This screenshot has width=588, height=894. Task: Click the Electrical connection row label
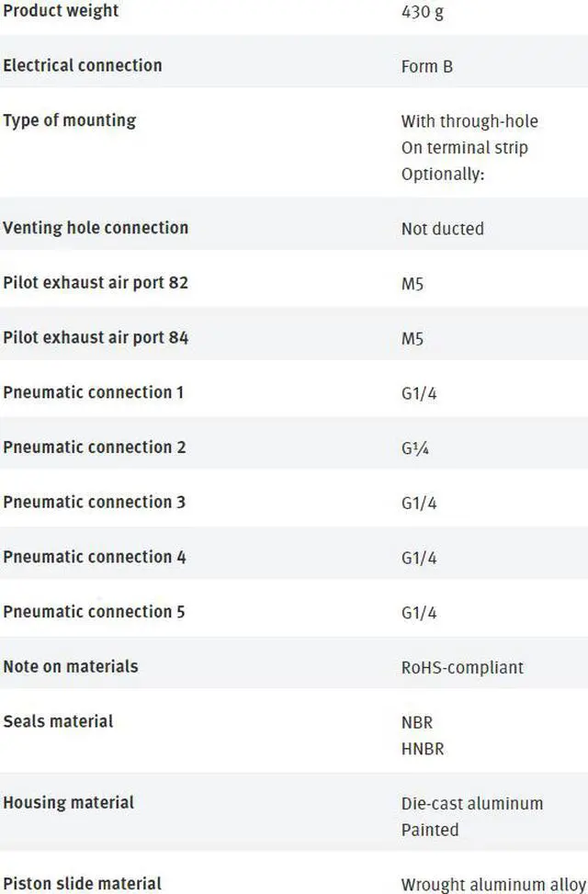82,65
